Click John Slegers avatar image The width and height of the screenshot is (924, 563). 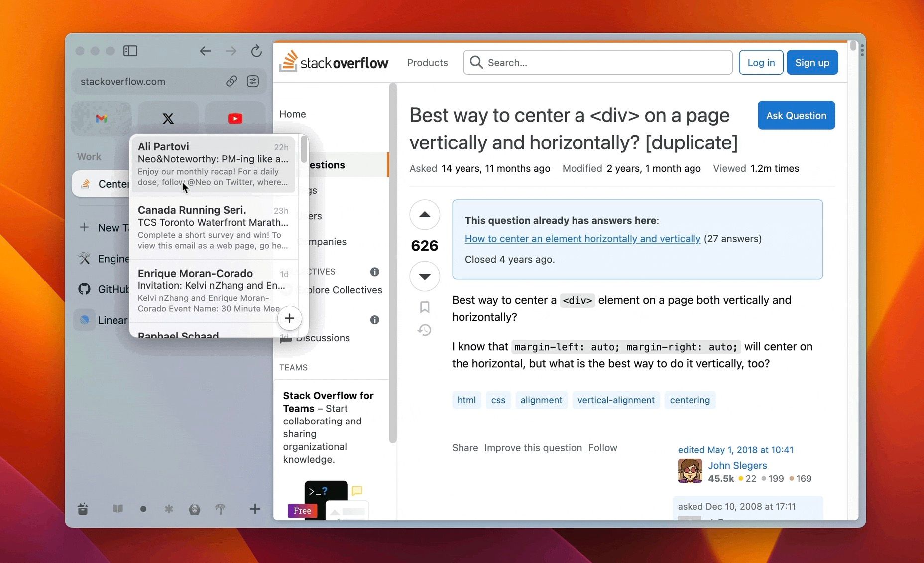[690, 471]
